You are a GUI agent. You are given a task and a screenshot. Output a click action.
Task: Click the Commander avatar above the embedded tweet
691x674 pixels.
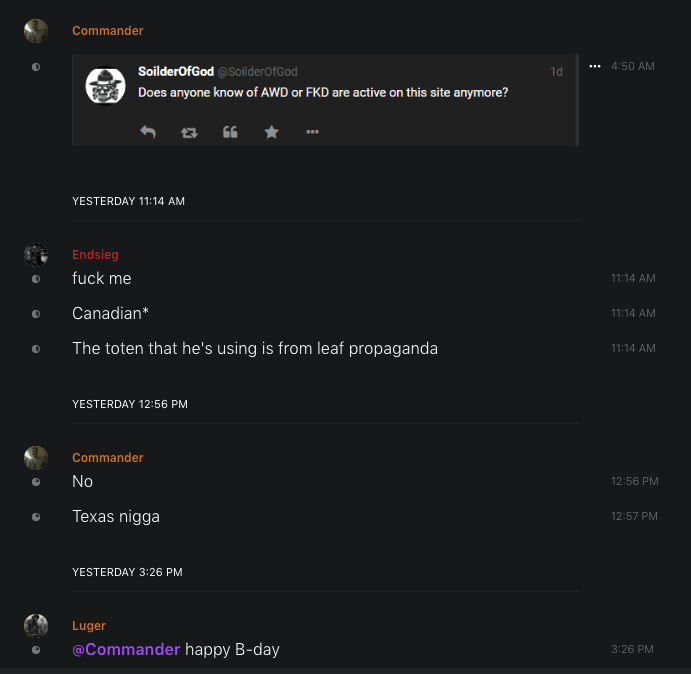click(36, 31)
